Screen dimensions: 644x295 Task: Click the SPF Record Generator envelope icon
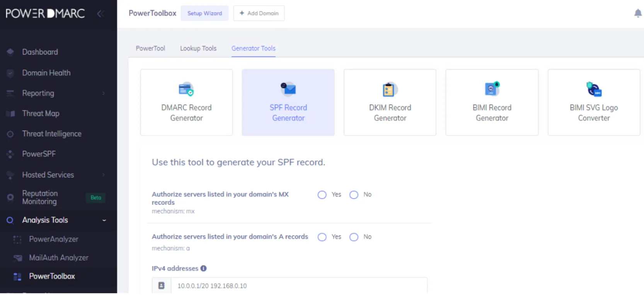pyautogui.click(x=288, y=89)
